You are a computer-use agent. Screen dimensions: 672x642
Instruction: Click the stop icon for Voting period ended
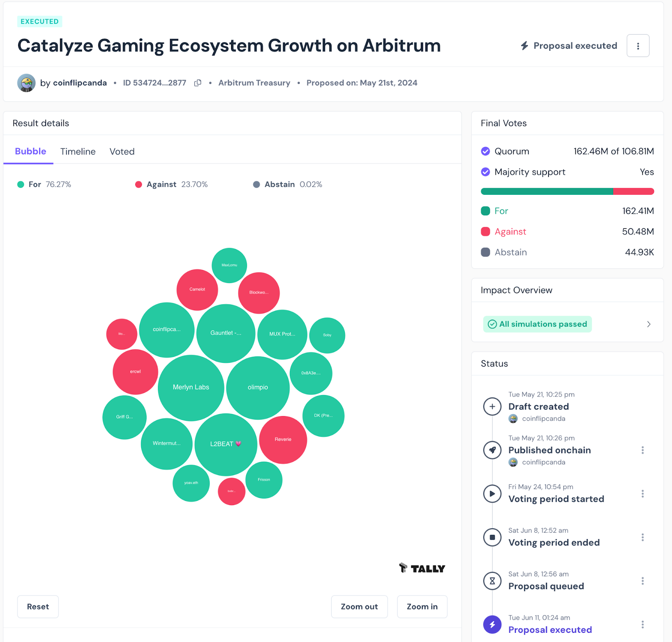click(x=492, y=537)
